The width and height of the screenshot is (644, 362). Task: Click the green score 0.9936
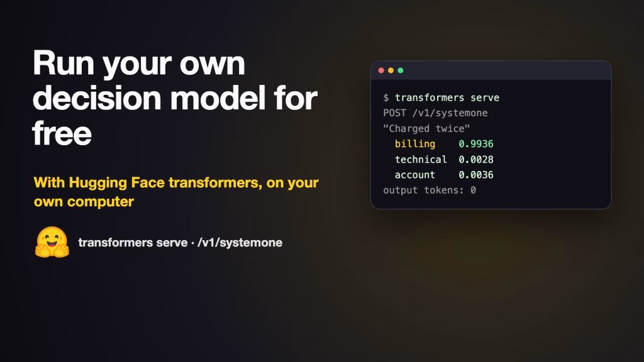coord(476,144)
